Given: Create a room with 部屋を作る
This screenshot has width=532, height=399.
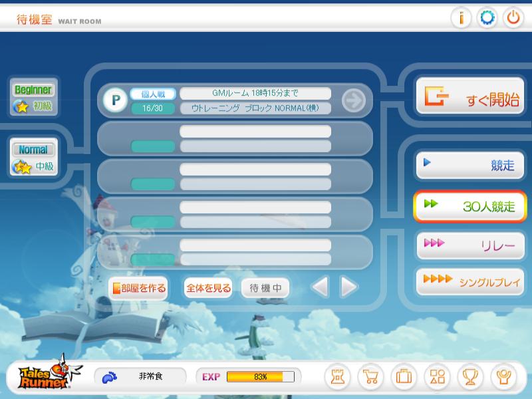Looking at the screenshot, I should pos(138,288).
